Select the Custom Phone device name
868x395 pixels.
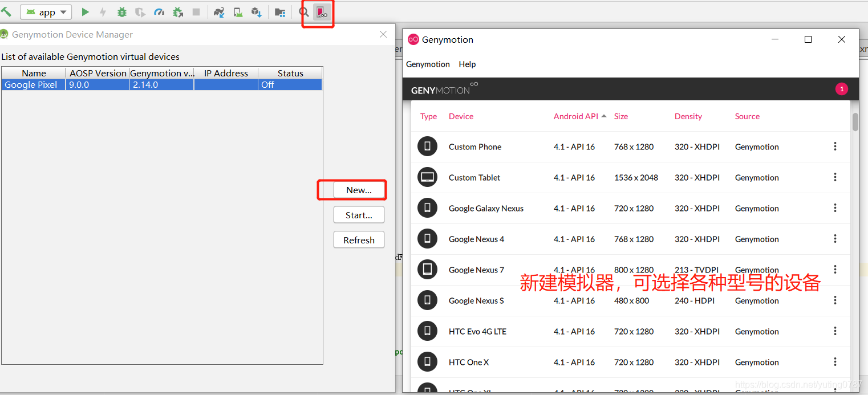coord(475,146)
